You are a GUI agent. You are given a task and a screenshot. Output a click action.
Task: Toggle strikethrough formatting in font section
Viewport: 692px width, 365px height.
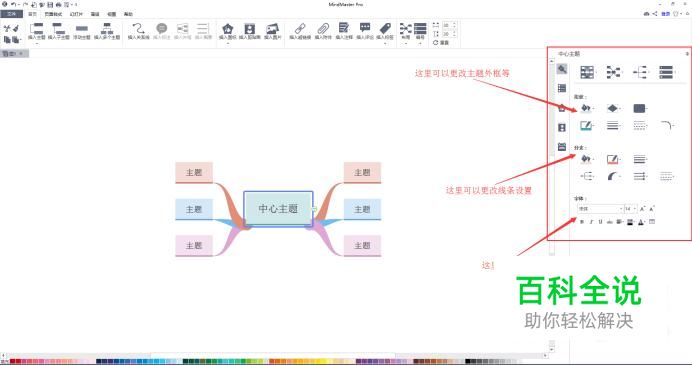609,222
